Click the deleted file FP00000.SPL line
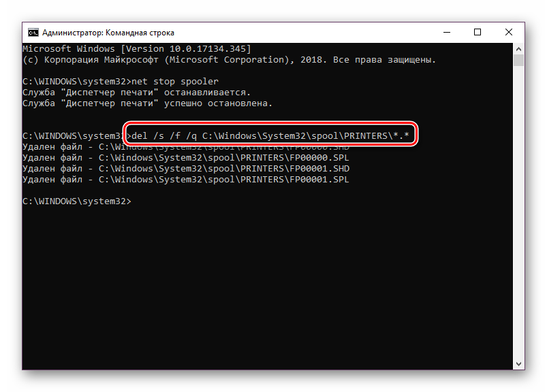This screenshot has width=547, height=392. click(185, 158)
